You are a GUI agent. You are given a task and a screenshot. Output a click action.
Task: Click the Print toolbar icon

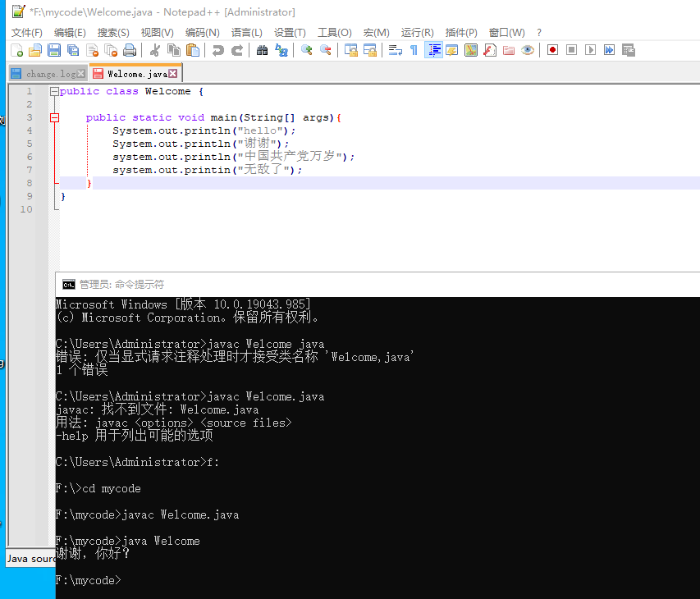[x=130, y=50]
